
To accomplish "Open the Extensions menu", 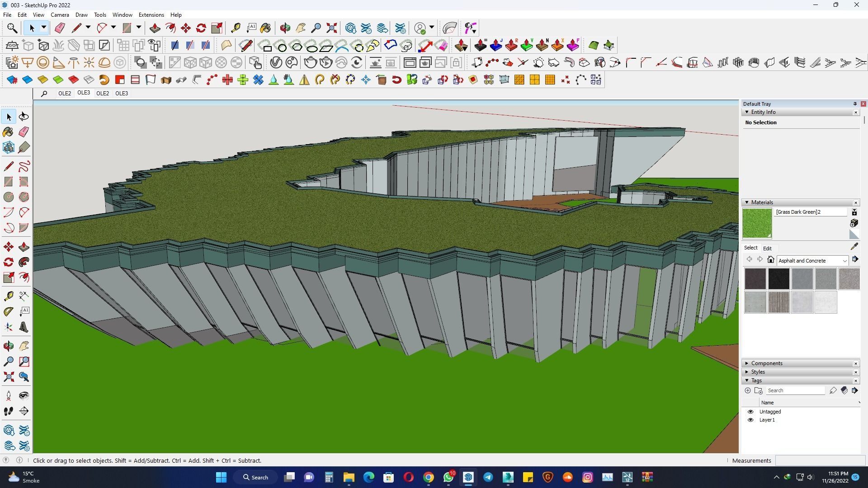I will pyautogui.click(x=151, y=15).
